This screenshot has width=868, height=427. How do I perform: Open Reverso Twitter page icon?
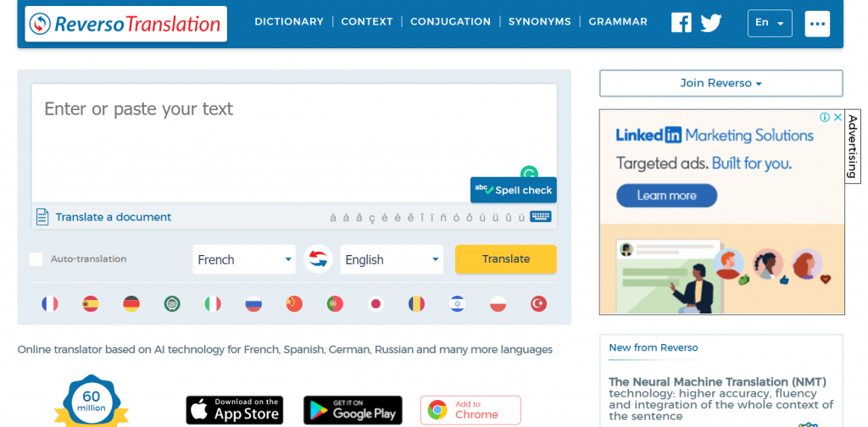click(711, 23)
